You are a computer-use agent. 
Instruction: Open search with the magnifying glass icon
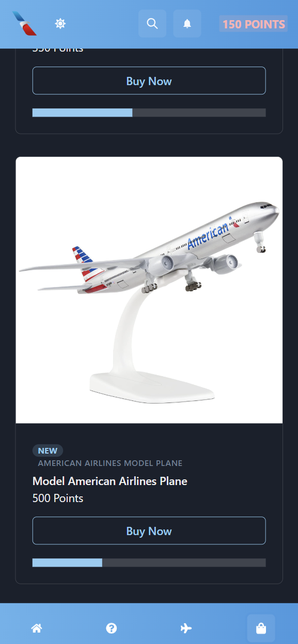click(152, 24)
